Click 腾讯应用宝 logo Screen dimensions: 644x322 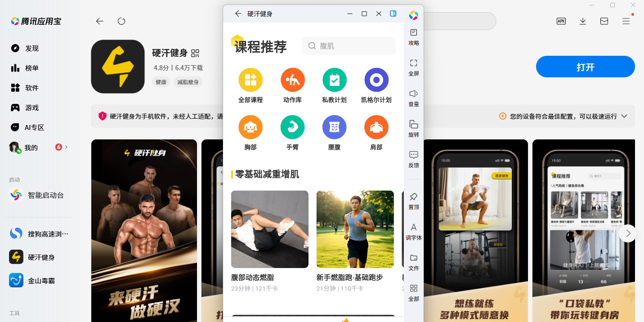click(36, 21)
